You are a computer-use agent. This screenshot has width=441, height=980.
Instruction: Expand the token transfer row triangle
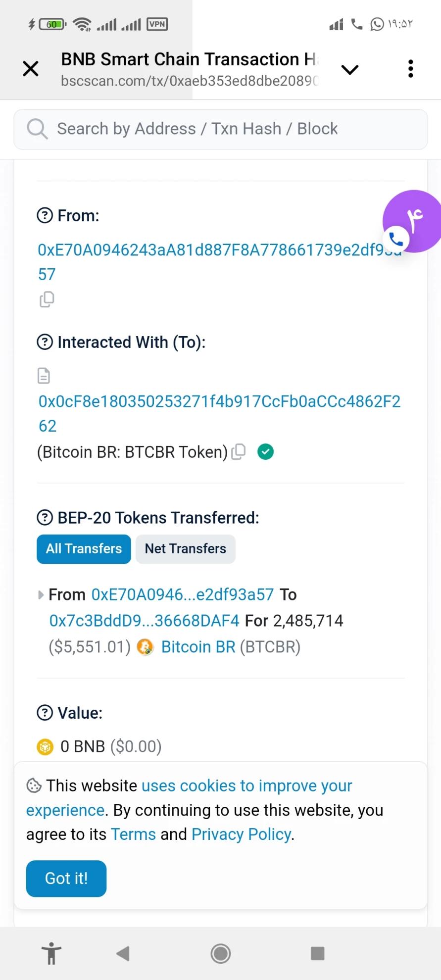coord(41,594)
